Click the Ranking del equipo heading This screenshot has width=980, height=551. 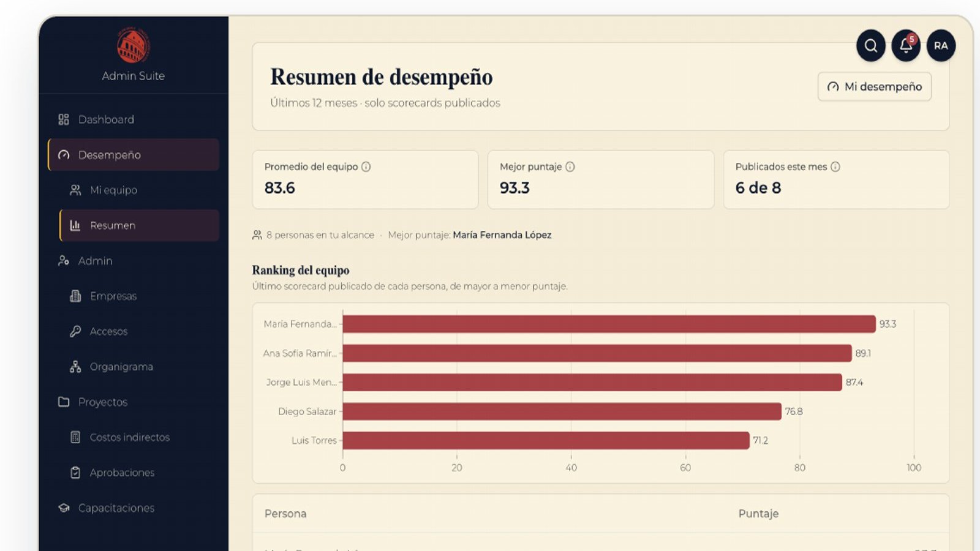pos(301,270)
